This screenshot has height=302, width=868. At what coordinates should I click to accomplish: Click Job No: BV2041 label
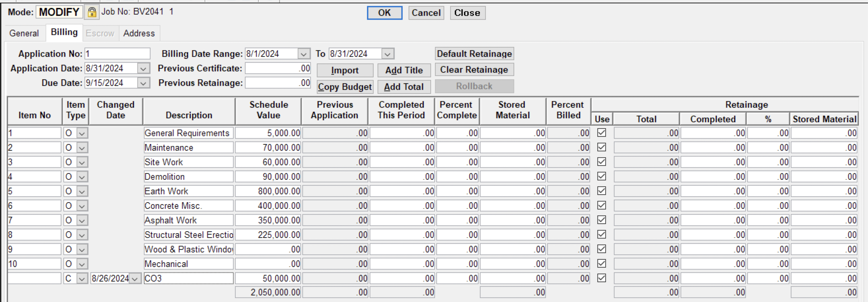(x=137, y=12)
